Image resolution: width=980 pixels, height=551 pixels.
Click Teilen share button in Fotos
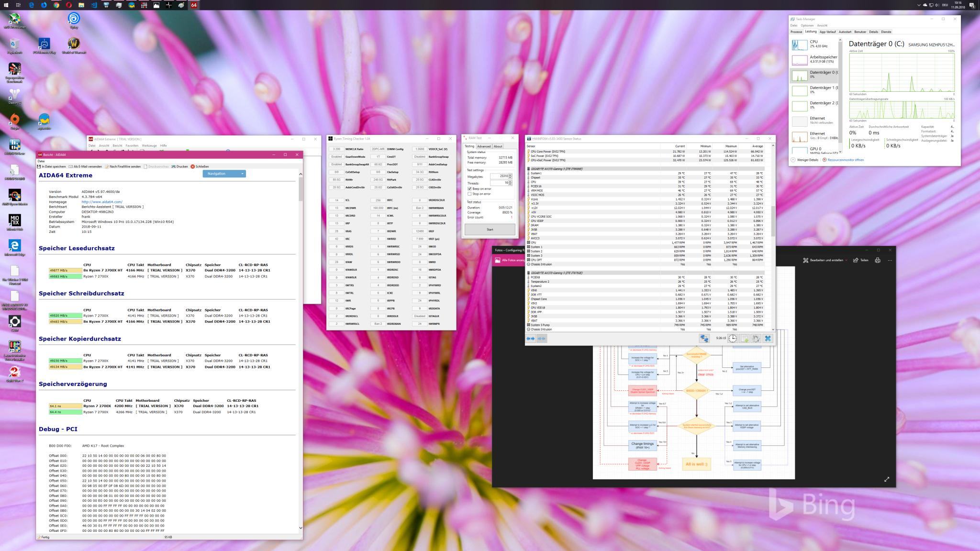click(x=861, y=260)
